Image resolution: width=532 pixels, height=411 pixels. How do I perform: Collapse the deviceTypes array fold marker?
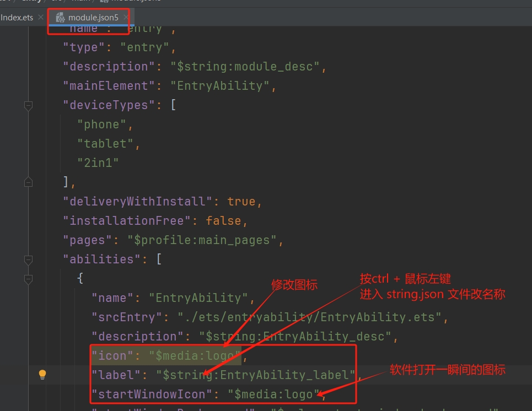[28, 105]
